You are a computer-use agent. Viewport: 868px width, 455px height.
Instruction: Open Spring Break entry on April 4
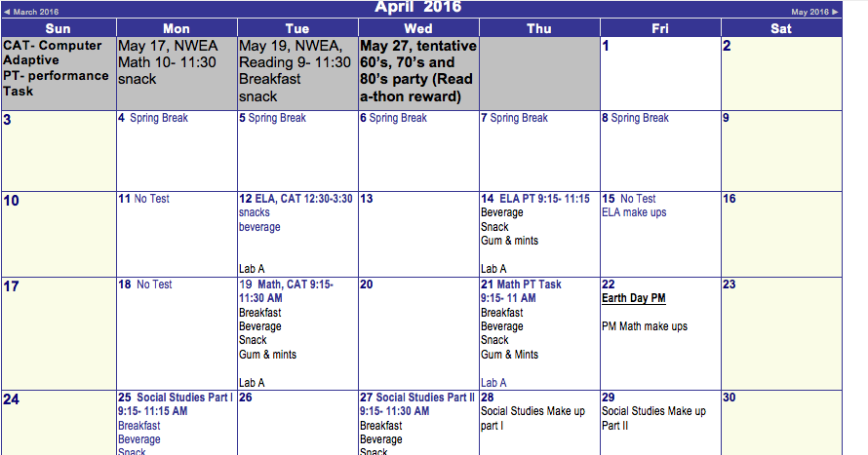[159, 118]
